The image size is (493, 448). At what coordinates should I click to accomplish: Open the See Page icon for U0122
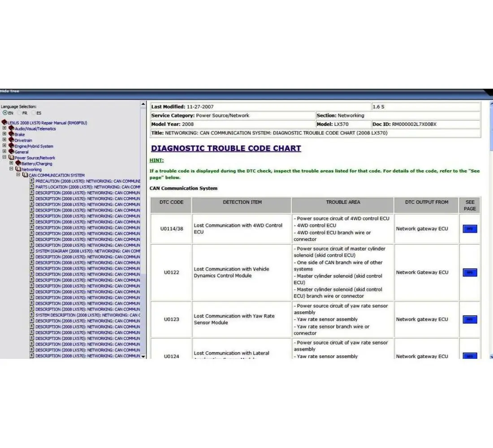(470, 272)
